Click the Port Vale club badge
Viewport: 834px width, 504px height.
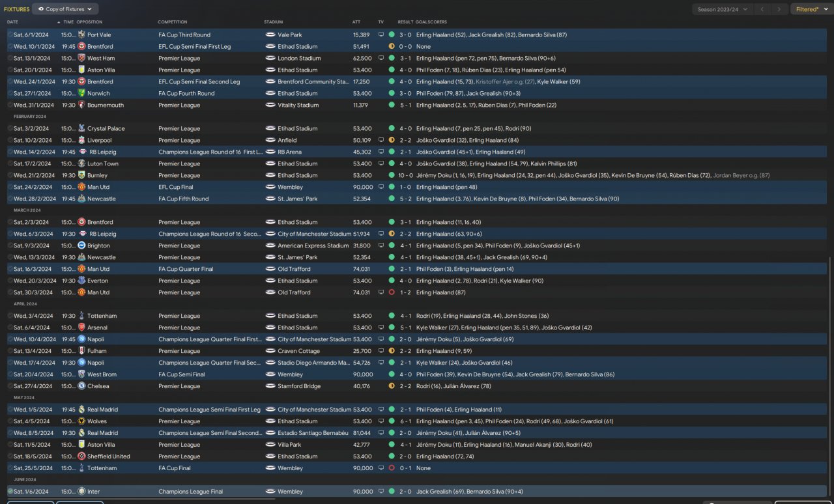[x=81, y=35]
